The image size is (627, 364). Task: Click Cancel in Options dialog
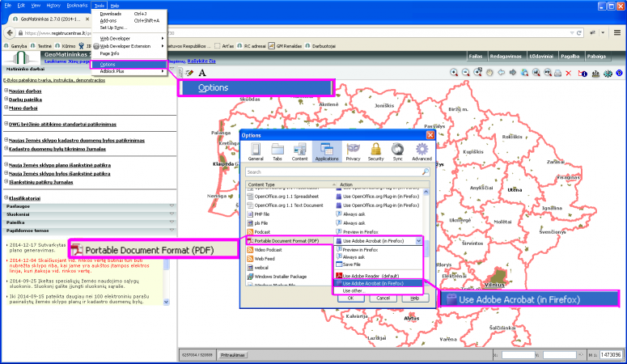(x=383, y=298)
